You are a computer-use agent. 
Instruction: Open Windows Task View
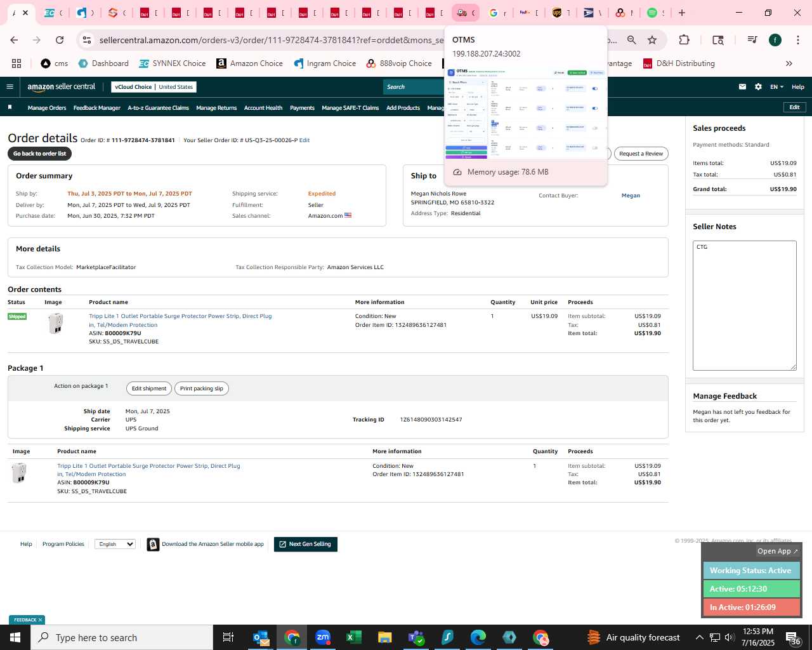click(228, 637)
